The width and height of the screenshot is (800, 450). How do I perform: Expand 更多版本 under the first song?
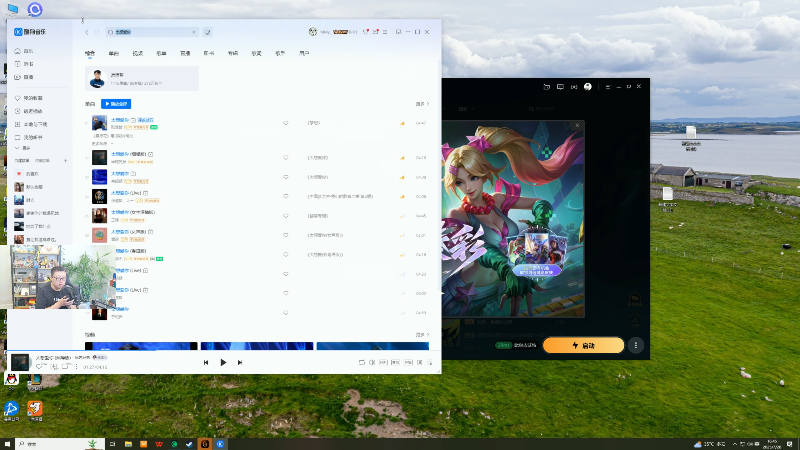tap(102, 144)
